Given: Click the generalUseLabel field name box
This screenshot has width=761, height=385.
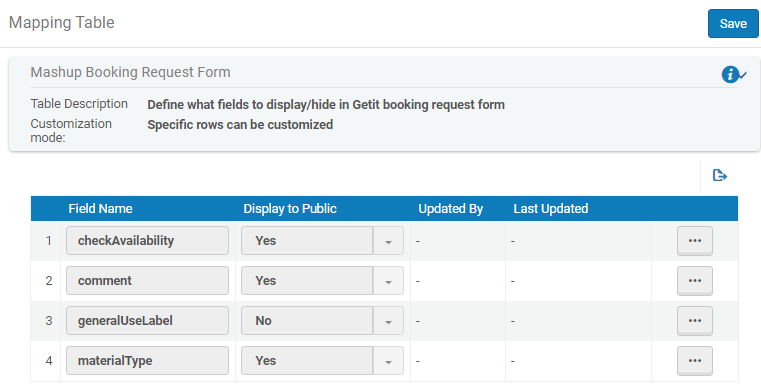Looking at the screenshot, I should point(147,320).
